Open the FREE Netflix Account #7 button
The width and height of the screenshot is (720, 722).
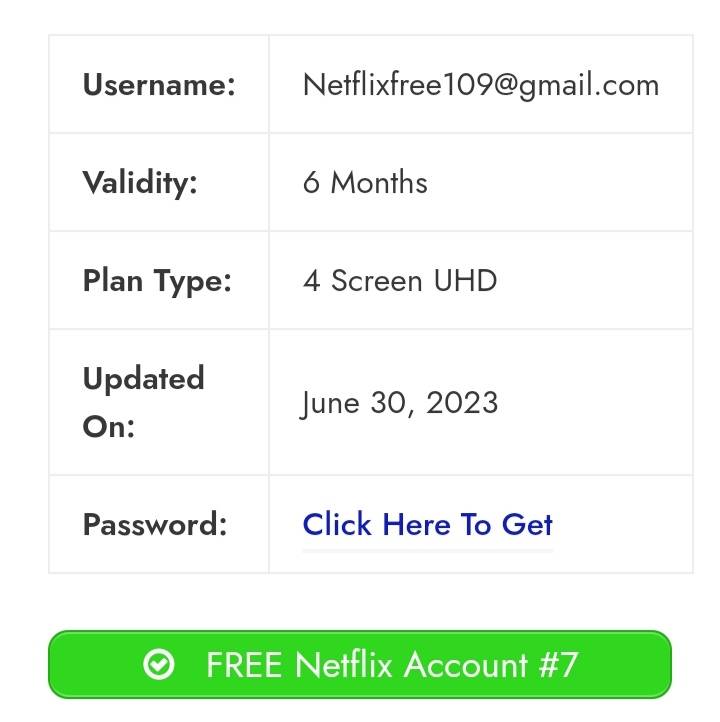360,665
